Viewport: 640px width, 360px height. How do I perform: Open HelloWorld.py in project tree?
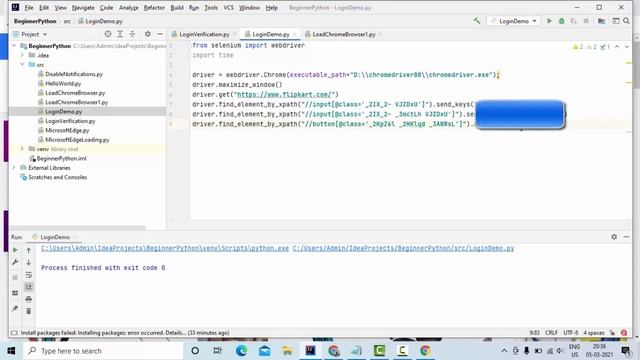pos(63,83)
